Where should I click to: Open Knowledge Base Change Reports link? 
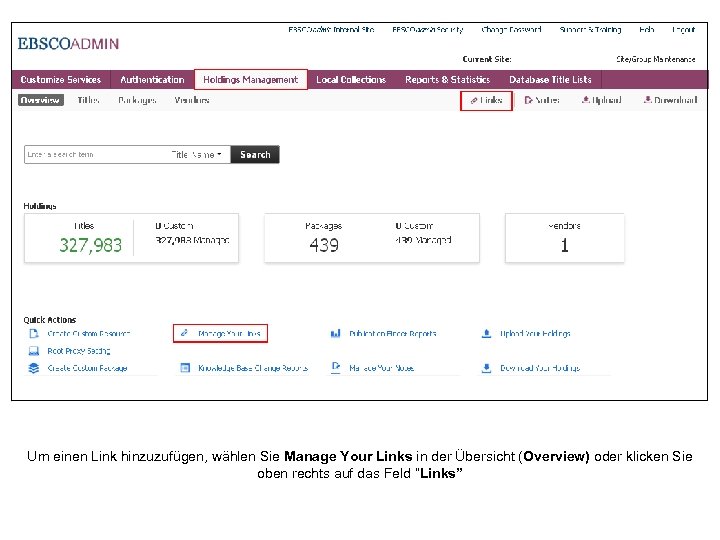click(253, 368)
